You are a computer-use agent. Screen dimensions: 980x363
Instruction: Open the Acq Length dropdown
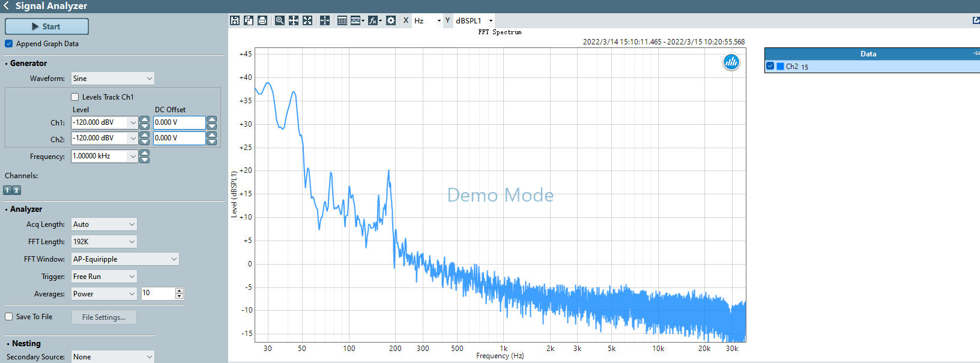pos(104,224)
